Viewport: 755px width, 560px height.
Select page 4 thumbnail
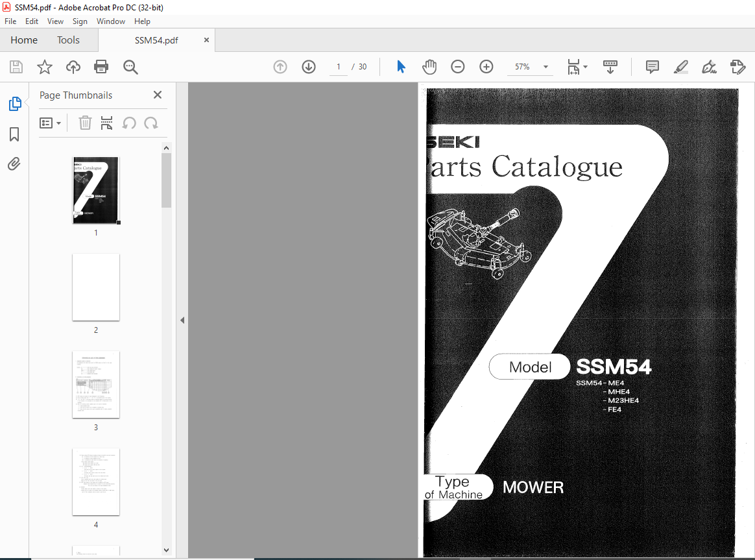click(96, 481)
